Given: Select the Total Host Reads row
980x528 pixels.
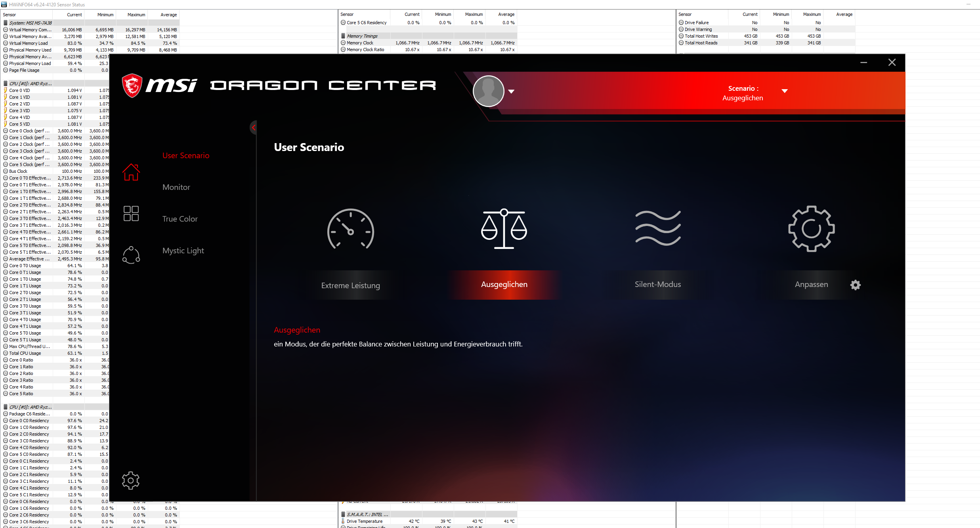Looking at the screenshot, I should (x=766, y=43).
